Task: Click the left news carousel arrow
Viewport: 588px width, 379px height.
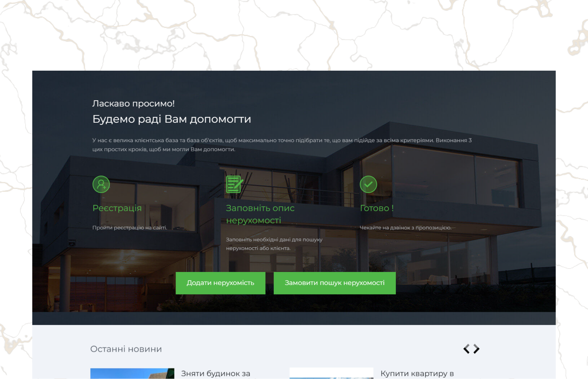Action: pyautogui.click(x=466, y=349)
